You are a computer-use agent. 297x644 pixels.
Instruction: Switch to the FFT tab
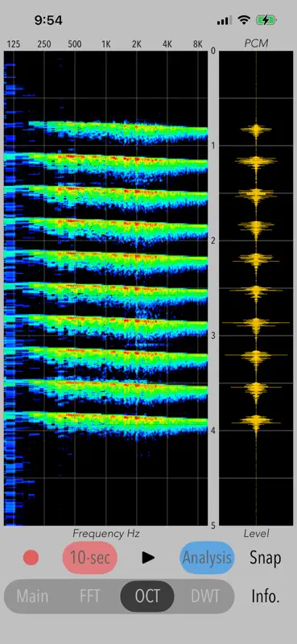pos(89,597)
